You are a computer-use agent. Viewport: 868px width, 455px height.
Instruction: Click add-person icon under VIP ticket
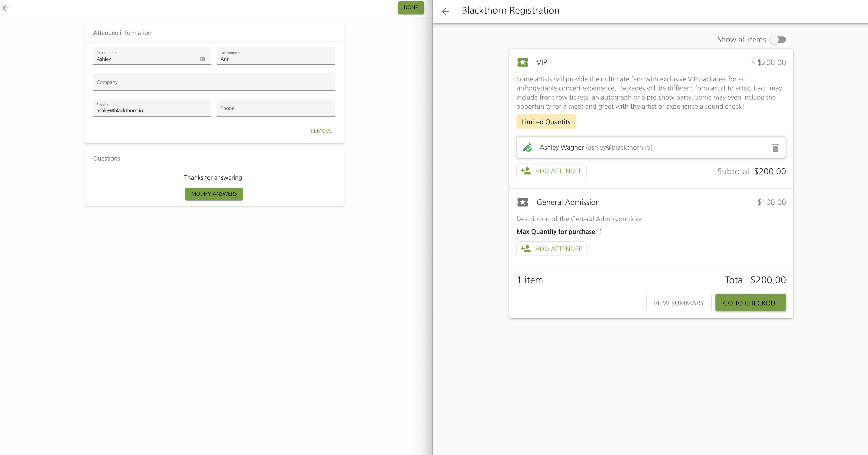click(526, 171)
